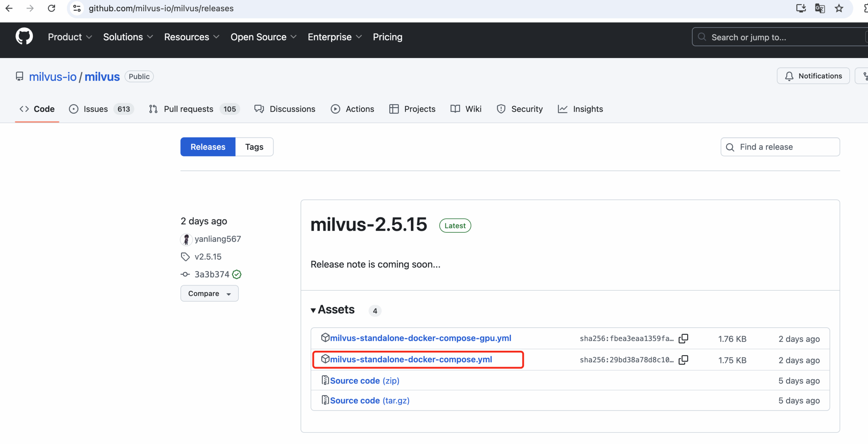The image size is (868, 444).
Task: Bookmark this page with star icon
Action: (x=839, y=8)
